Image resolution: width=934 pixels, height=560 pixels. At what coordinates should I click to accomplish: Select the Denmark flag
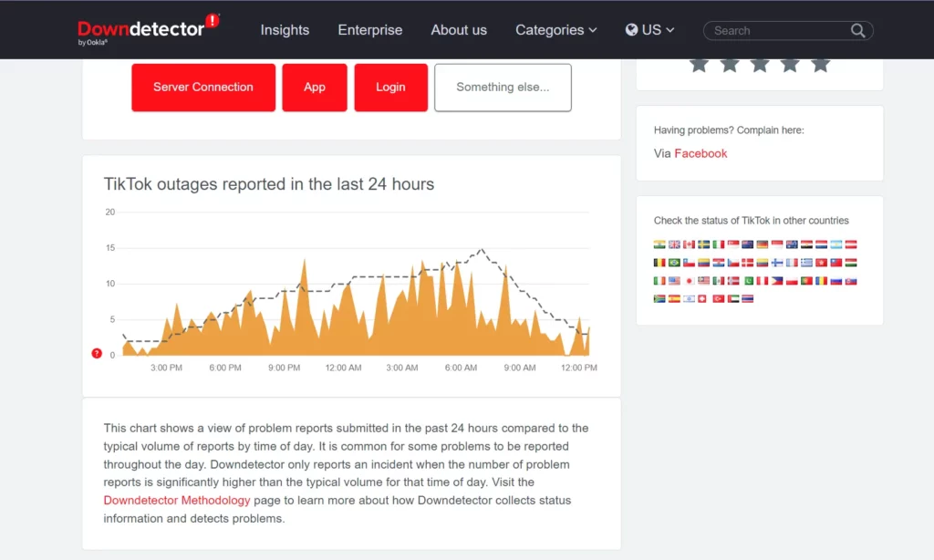pos(748,263)
